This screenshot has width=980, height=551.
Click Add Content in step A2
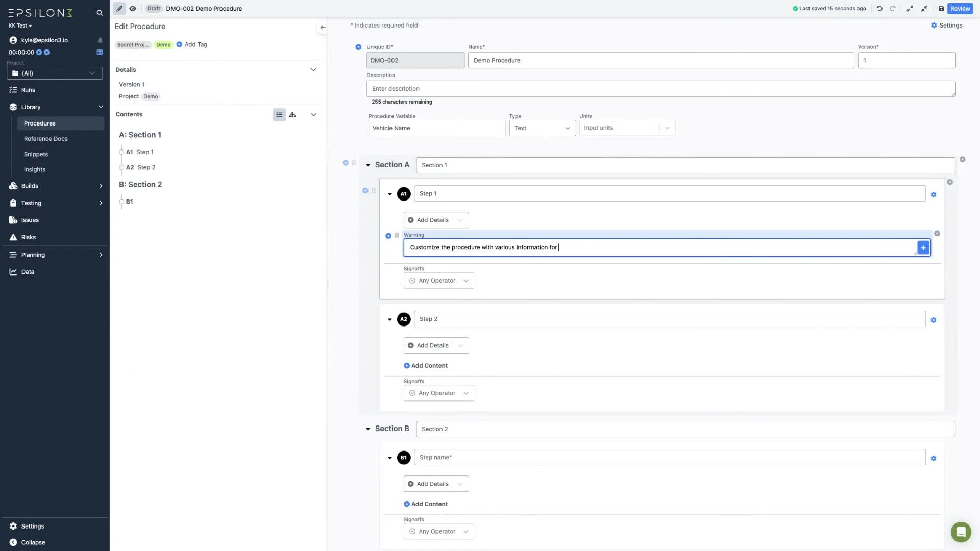[x=426, y=366]
